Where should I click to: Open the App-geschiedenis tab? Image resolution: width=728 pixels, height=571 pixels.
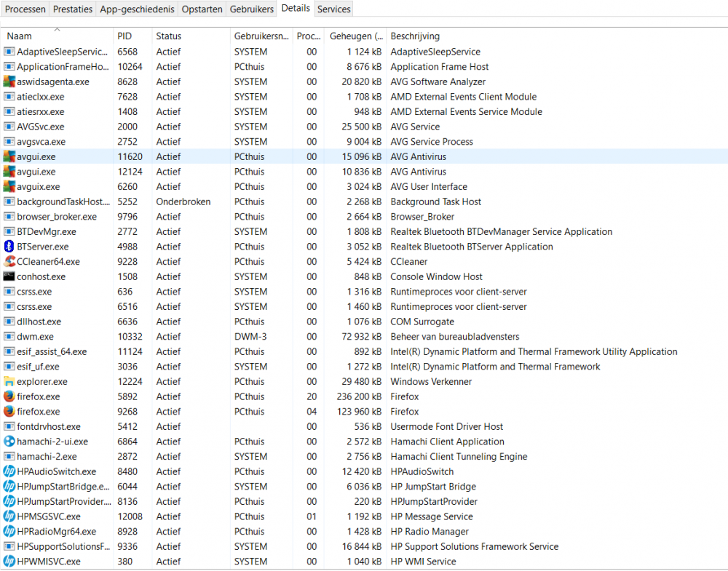[138, 9]
